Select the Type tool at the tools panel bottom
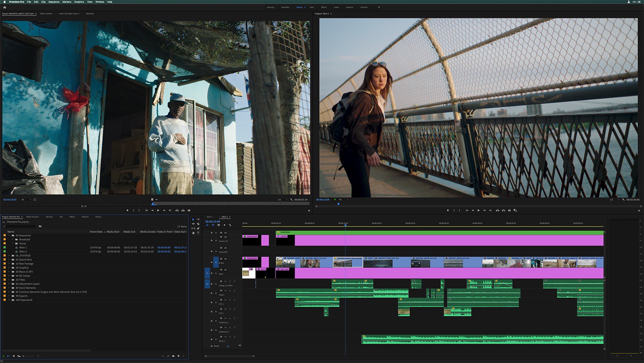Screen dimensions: 644x363 (198, 233)
